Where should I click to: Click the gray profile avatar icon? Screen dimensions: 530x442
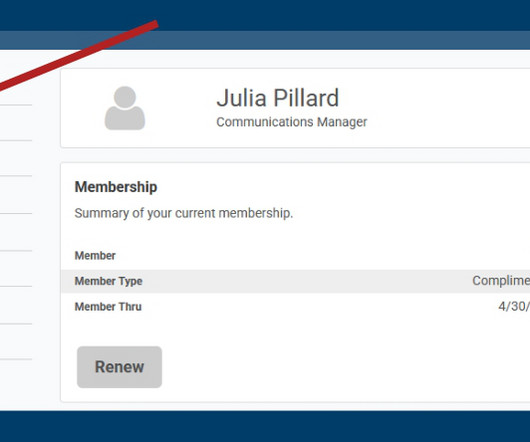point(125,108)
